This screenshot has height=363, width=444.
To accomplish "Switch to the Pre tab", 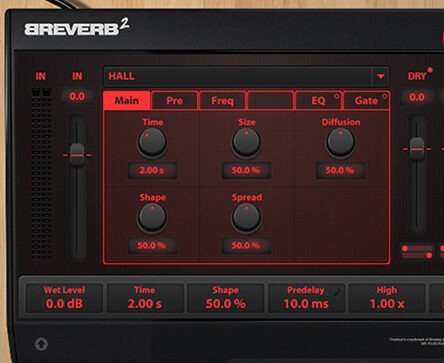I will 174,100.
